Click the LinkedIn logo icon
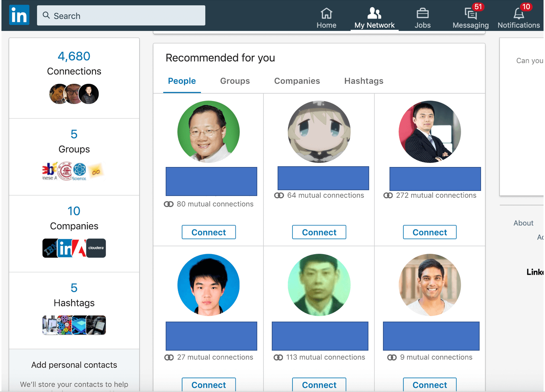The image size is (545, 392). click(19, 15)
